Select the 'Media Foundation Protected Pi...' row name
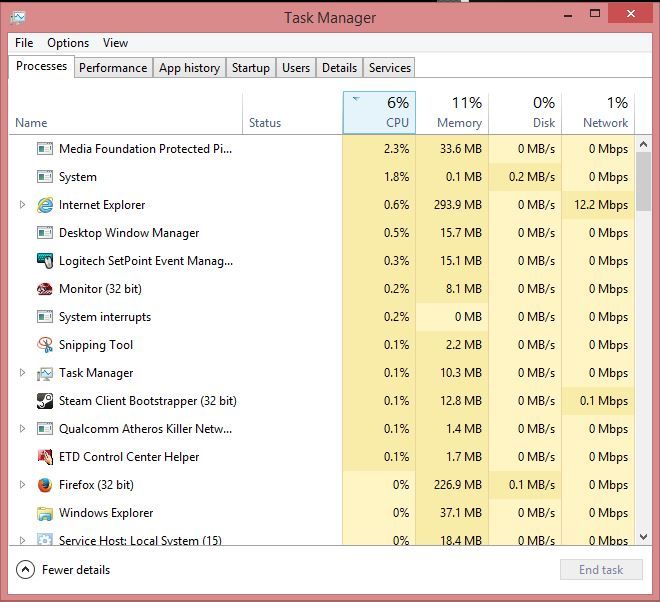The image size is (660, 602). point(146,149)
